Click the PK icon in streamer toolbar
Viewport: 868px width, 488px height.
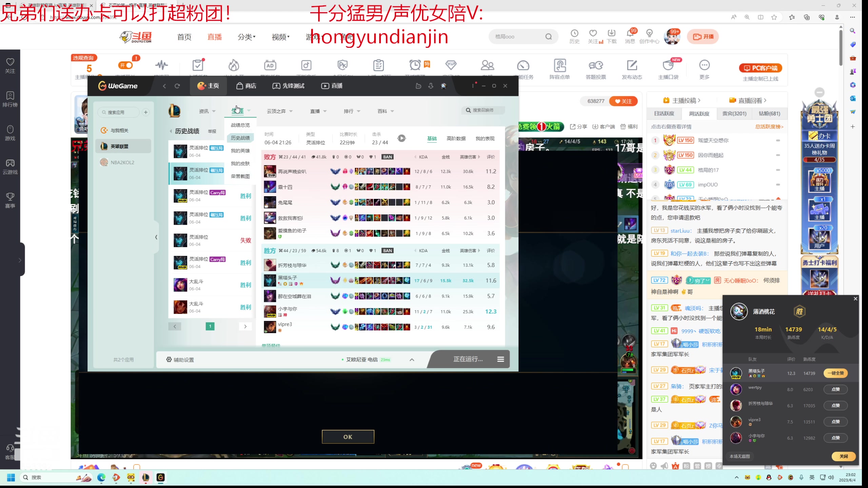pyautogui.click(x=342, y=65)
